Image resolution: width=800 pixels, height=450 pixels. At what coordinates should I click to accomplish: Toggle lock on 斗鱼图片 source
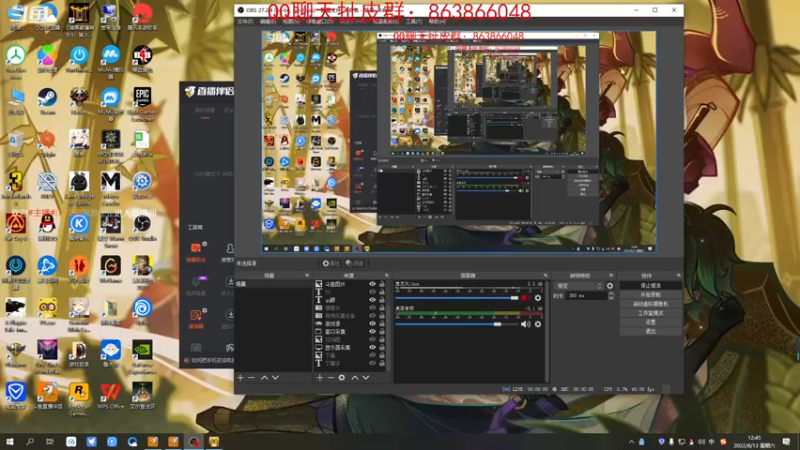coord(382,284)
